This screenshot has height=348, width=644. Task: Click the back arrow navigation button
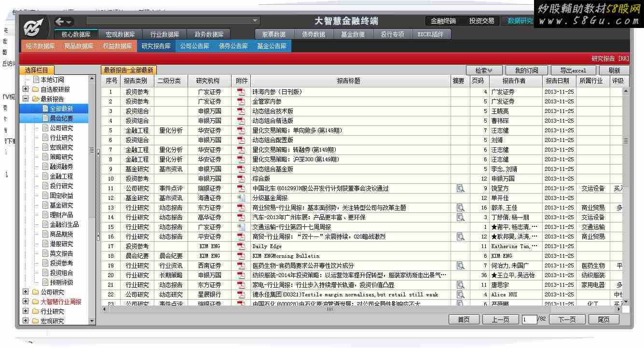(60, 21)
